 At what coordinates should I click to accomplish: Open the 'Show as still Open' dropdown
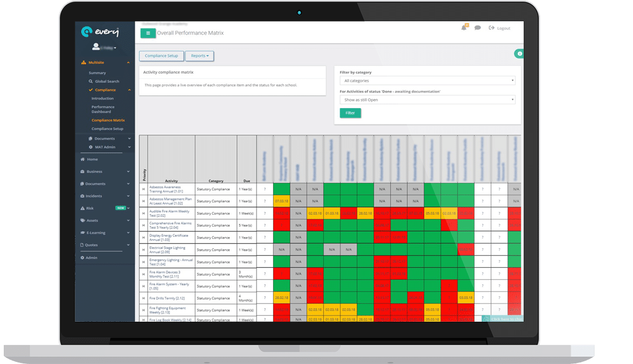tap(427, 100)
